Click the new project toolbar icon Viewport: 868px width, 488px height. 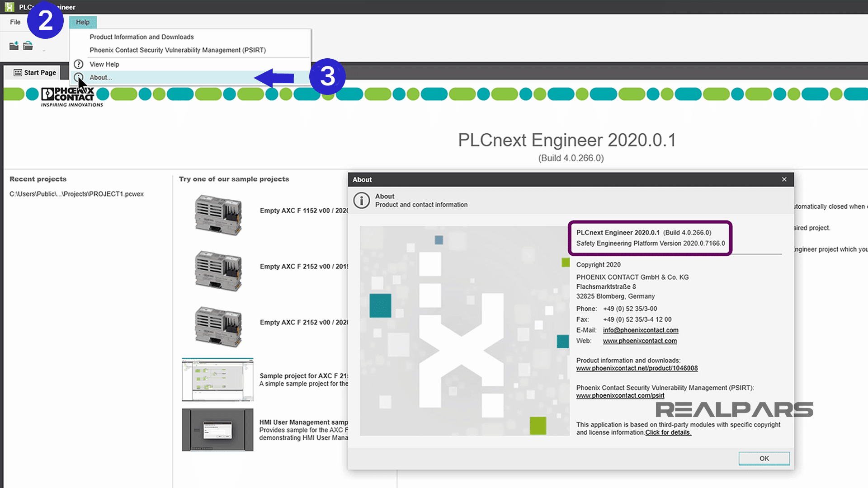(x=14, y=46)
